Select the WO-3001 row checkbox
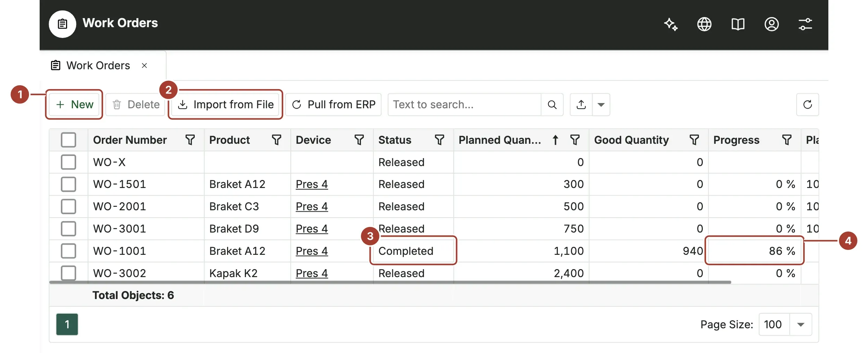Screen dimensions: 868x353 pyautogui.click(x=69, y=229)
